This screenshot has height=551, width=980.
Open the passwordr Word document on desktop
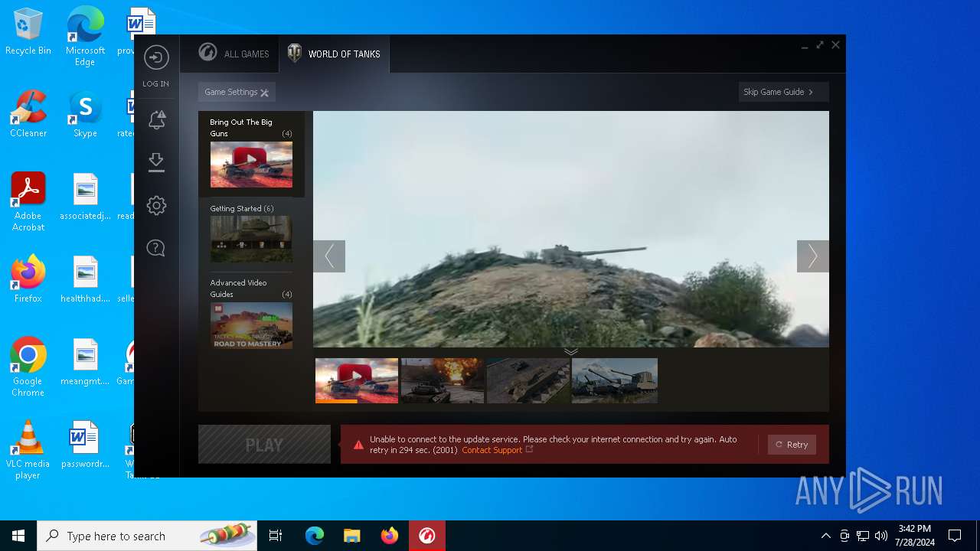(85, 445)
